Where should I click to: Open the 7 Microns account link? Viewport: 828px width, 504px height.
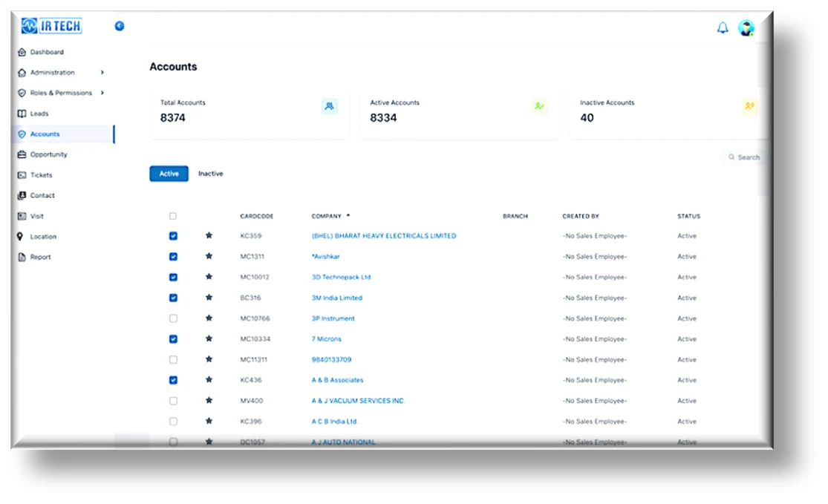[326, 338]
